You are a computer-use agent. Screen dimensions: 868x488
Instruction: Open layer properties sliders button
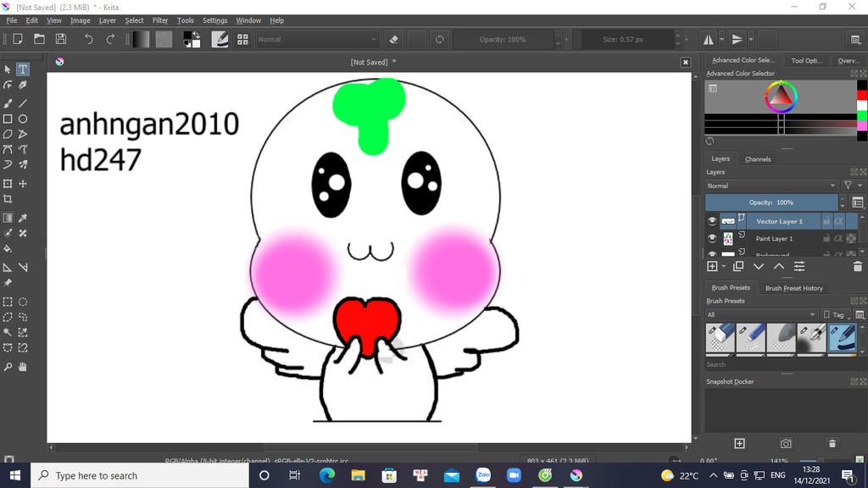coord(799,267)
